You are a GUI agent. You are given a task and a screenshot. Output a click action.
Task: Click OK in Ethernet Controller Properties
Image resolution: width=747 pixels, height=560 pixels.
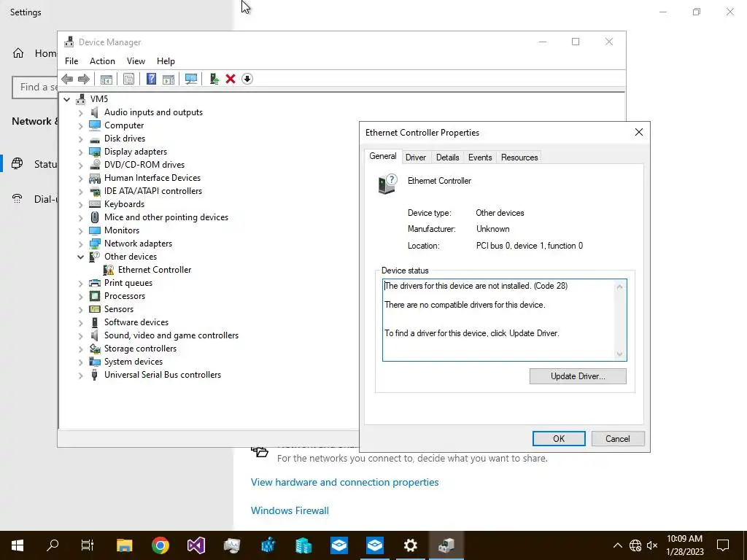point(559,438)
